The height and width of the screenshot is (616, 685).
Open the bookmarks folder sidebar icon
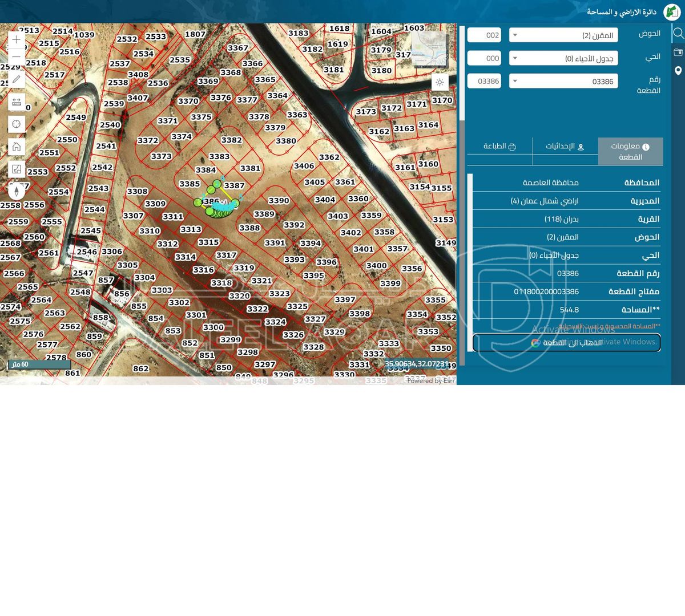678,52
